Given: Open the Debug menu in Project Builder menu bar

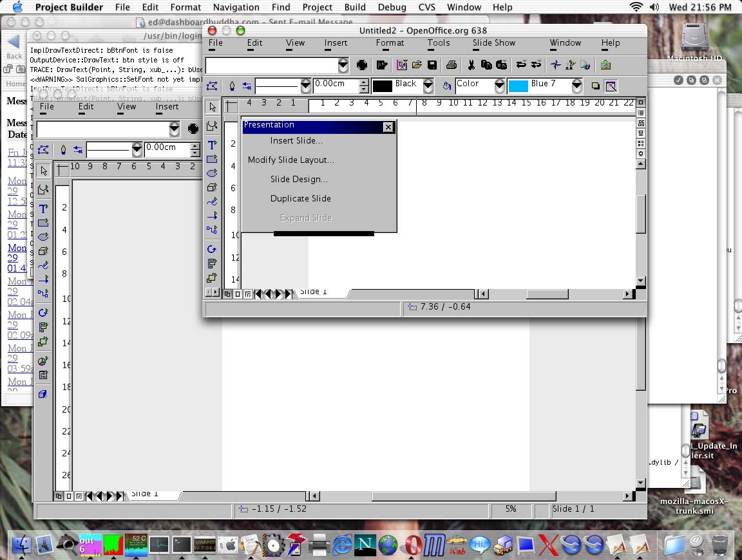Looking at the screenshot, I should click(392, 7).
